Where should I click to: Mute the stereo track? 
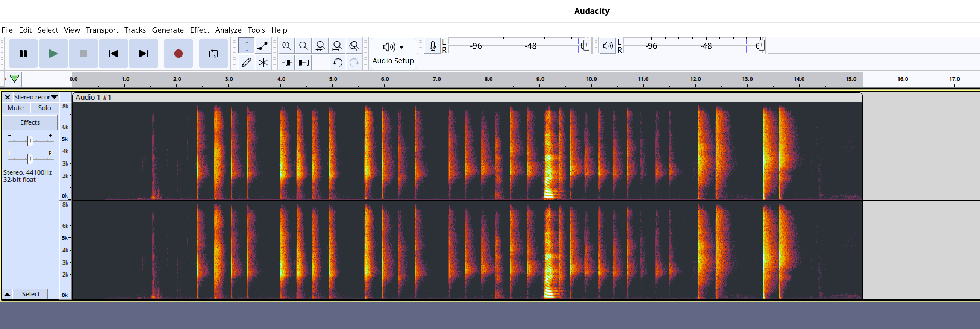16,108
